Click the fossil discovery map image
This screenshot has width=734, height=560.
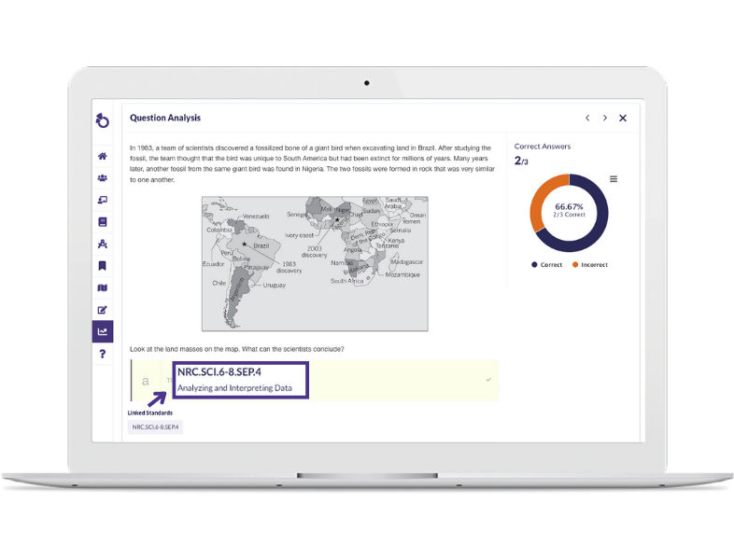(x=315, y=263)
